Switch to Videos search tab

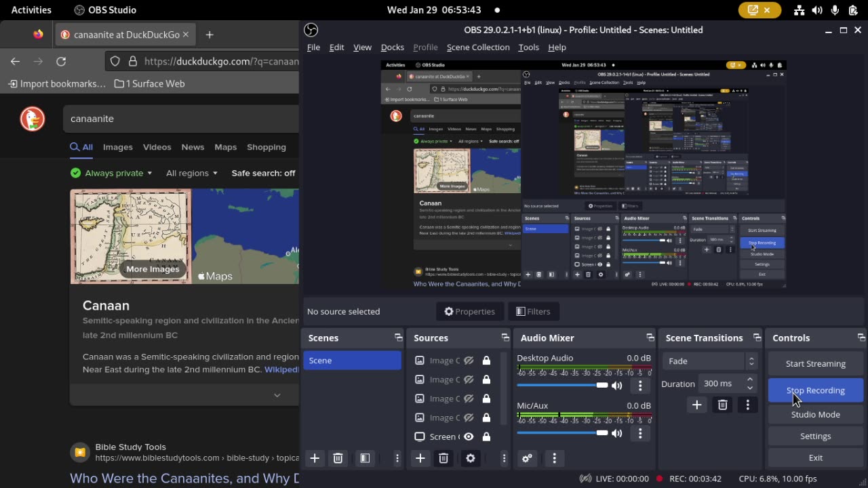[x=157, y=147]
